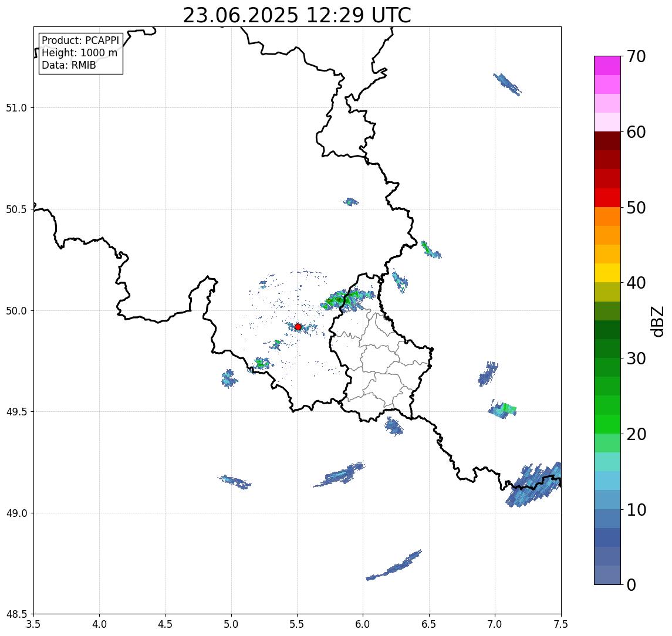Click longitude tick label 6.0
This screenshot has height=636, width=672.
[x=363, y=624]
